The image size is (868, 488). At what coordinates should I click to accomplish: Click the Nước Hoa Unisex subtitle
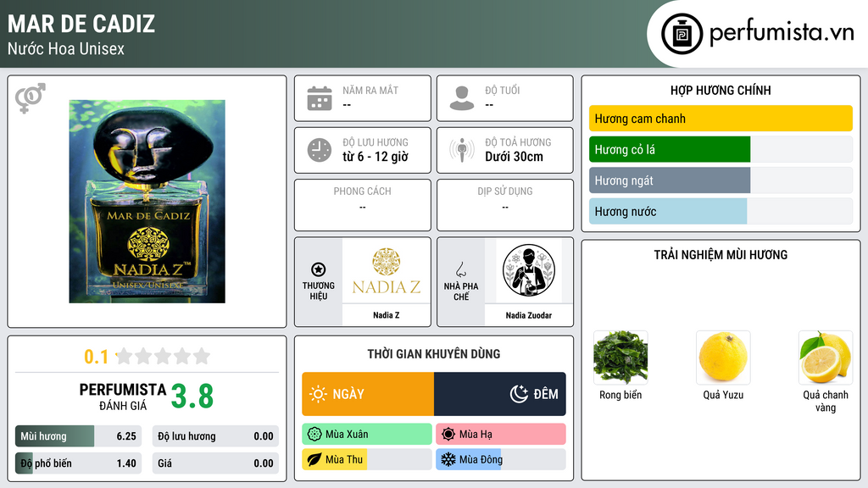click(x=66, y=48)
